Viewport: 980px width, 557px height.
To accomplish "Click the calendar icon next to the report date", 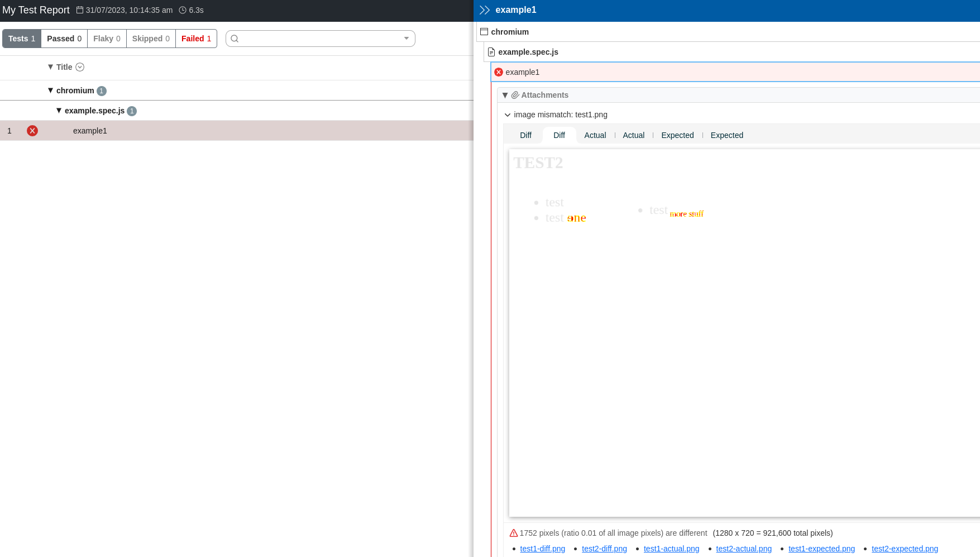I will [x=79, y=9].
